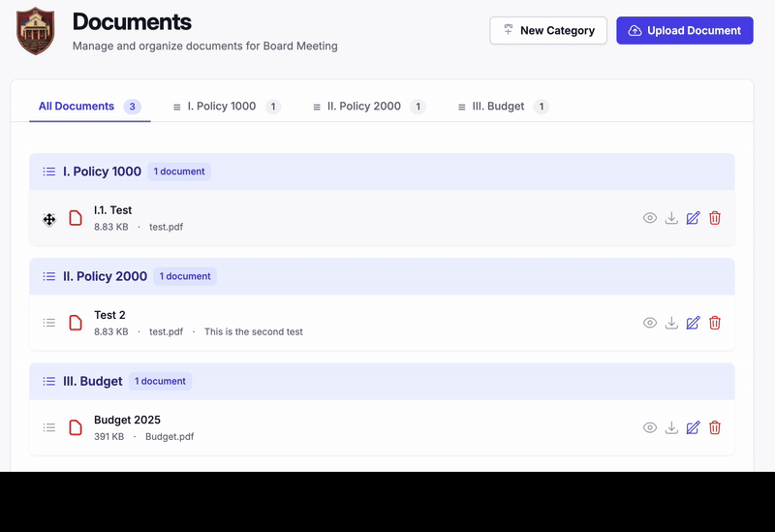The width and height of the screenshot is (775, 532).
Task: Click the Budget.pdf file name
Action: (x=170, y=437)
